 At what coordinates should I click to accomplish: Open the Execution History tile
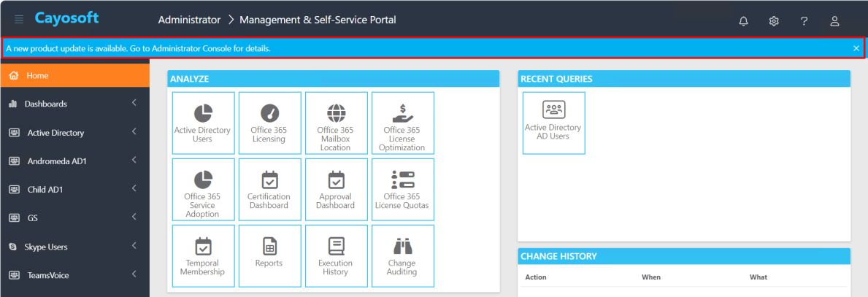point(337,256)
